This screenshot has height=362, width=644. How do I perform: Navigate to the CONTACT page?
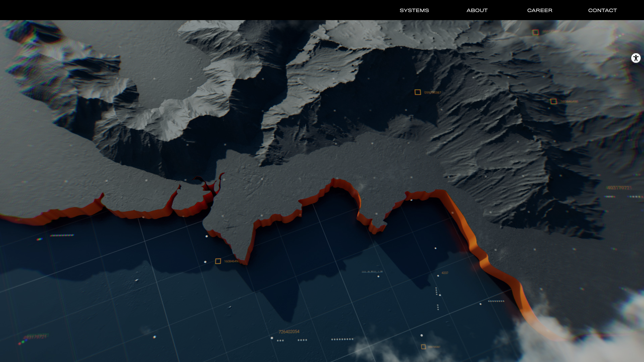tap(602, 10)
